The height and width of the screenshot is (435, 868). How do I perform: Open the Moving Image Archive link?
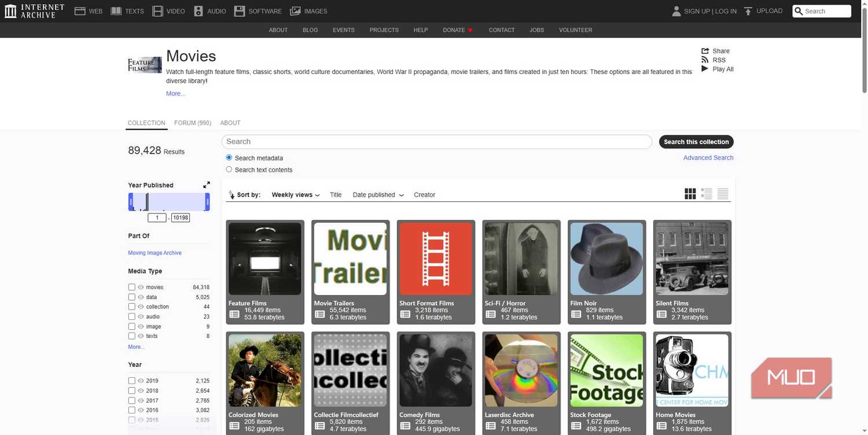pos(155,253)
